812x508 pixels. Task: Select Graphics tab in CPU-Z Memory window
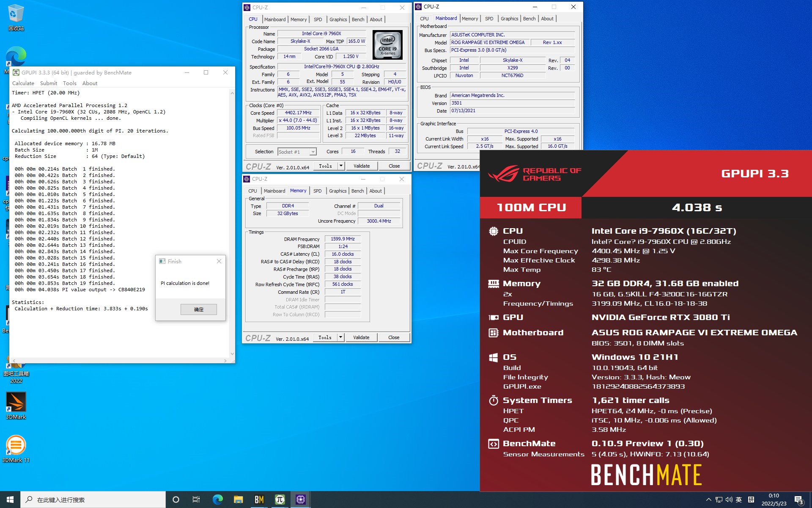(x=338, y=191)
